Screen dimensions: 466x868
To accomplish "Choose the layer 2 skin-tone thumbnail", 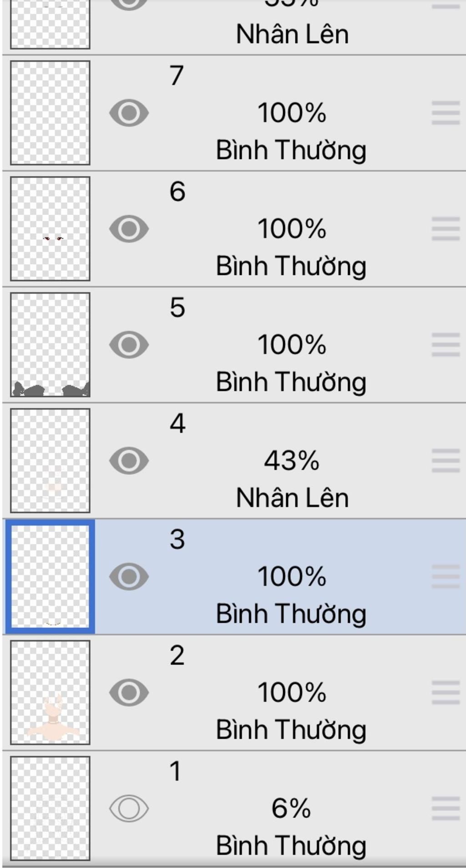I will pos(50,692).
